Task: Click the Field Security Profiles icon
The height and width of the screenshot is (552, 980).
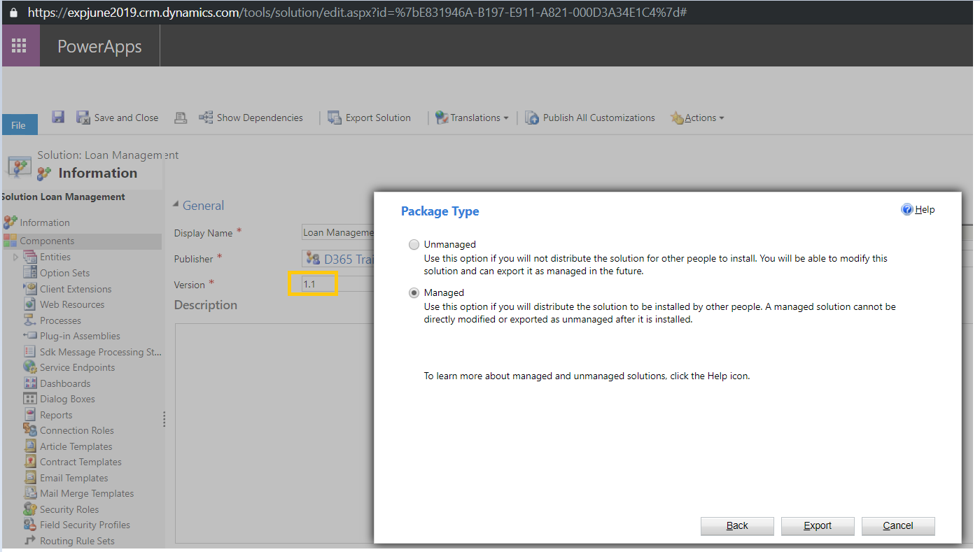Action: tap(30, 525)
